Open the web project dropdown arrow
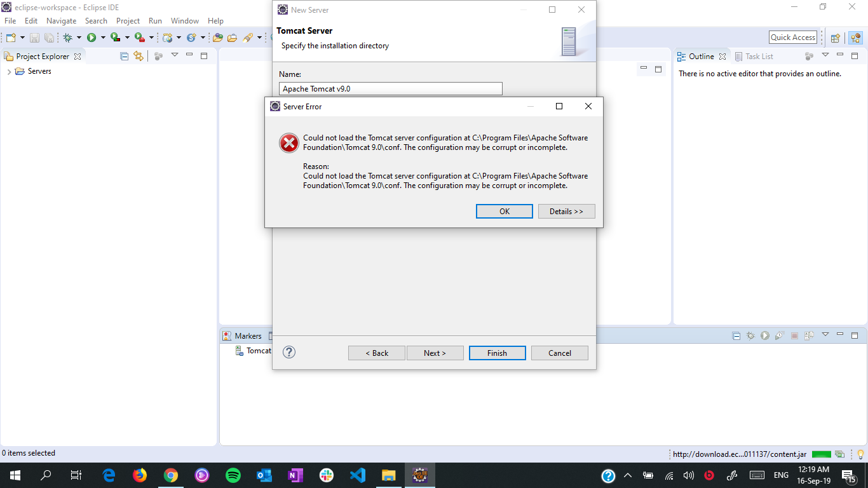868x488 pixels. tap(179, 37)
